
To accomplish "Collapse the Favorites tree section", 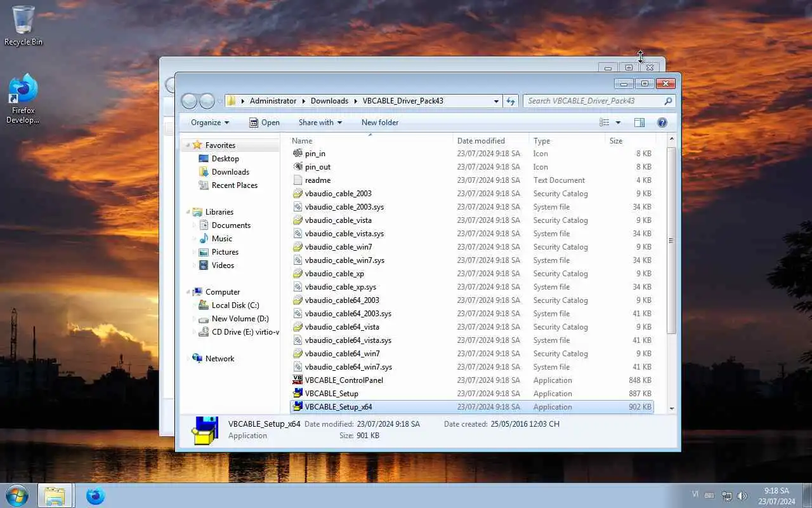I will (188, 145).
